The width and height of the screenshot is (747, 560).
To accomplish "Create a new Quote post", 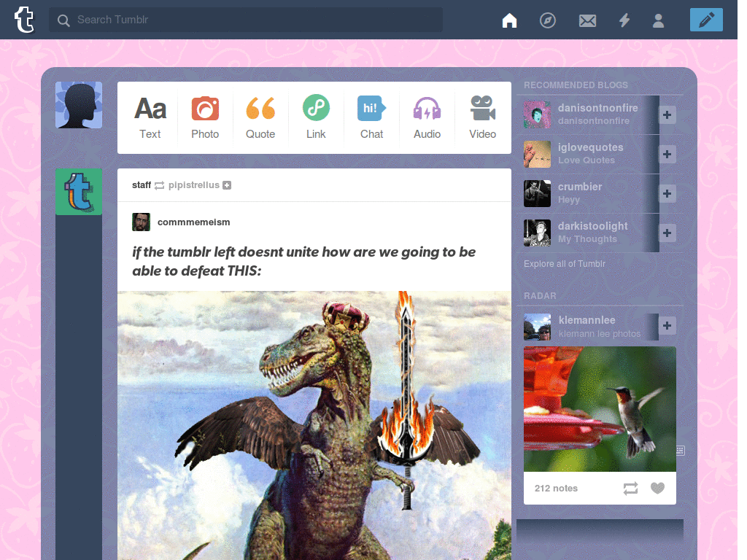I will click(260, 117).
